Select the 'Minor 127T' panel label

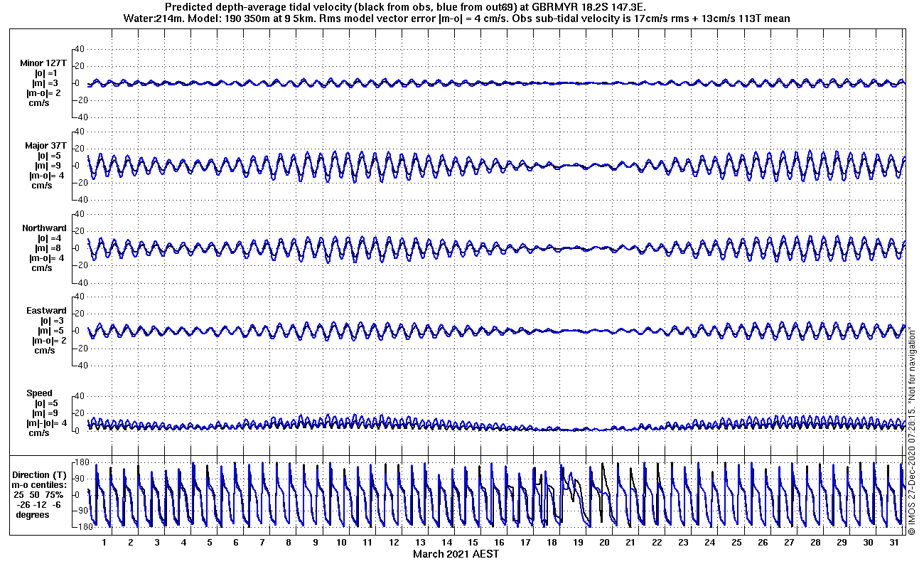pos(43,63)
